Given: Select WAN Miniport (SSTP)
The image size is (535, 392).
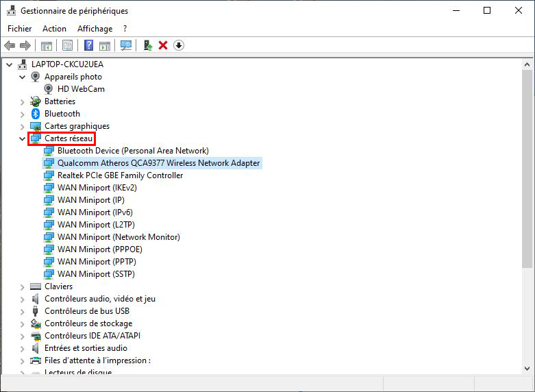Looking at the screenshot, I should (96, 274).
